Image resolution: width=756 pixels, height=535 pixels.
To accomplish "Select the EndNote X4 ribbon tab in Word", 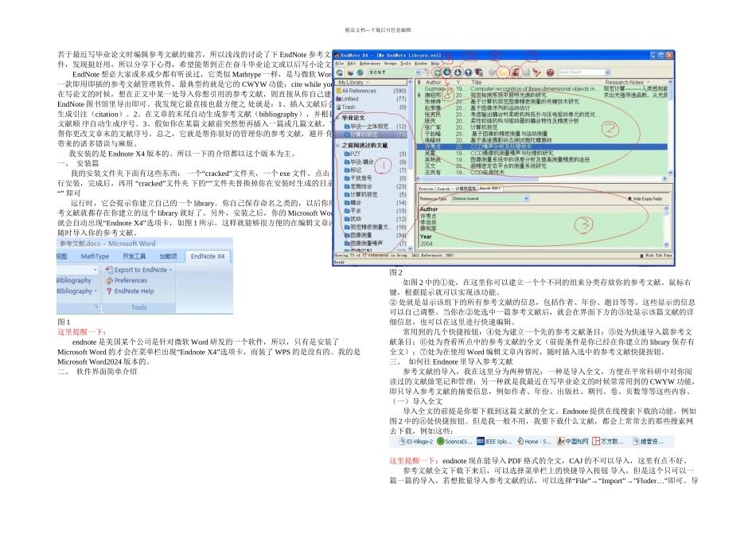I will click(x=208, y=256).
